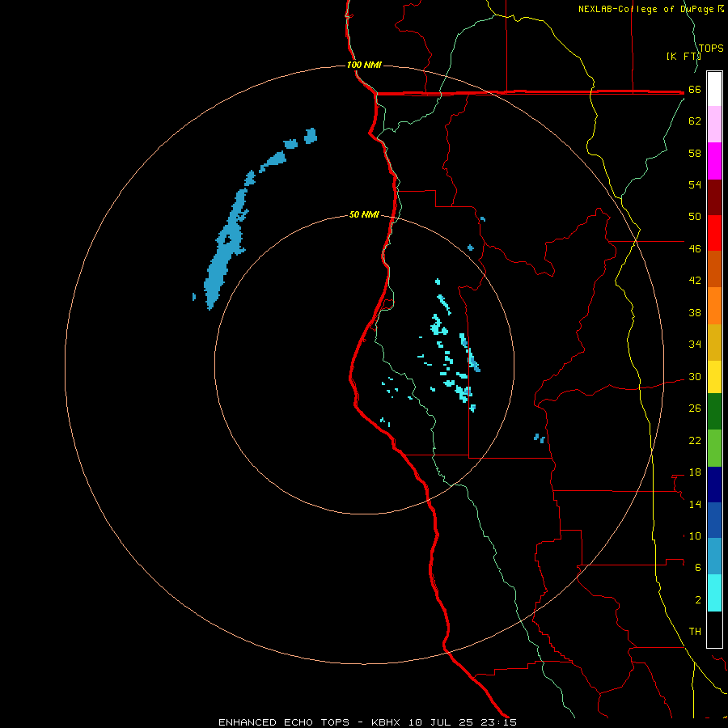Select the 66 scale value

point(695,89)
